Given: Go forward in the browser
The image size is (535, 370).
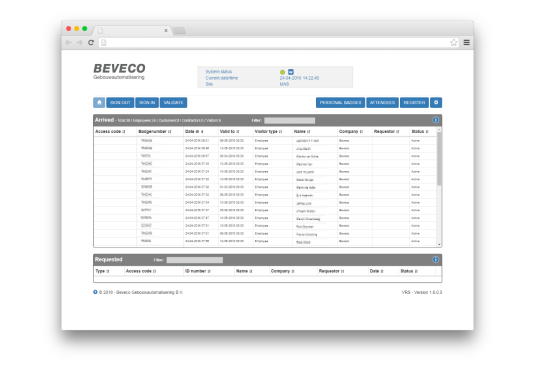Looking at the screenshot, I should coord(79,42).
